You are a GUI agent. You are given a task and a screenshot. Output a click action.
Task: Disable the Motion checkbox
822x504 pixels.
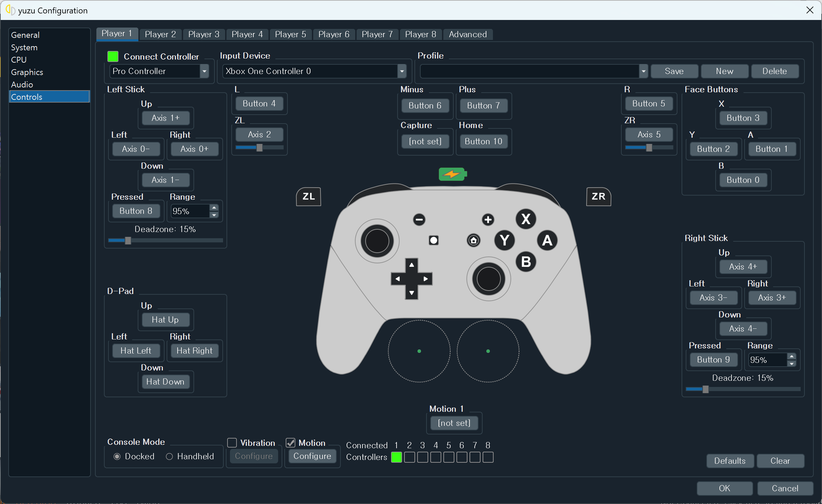291,443
